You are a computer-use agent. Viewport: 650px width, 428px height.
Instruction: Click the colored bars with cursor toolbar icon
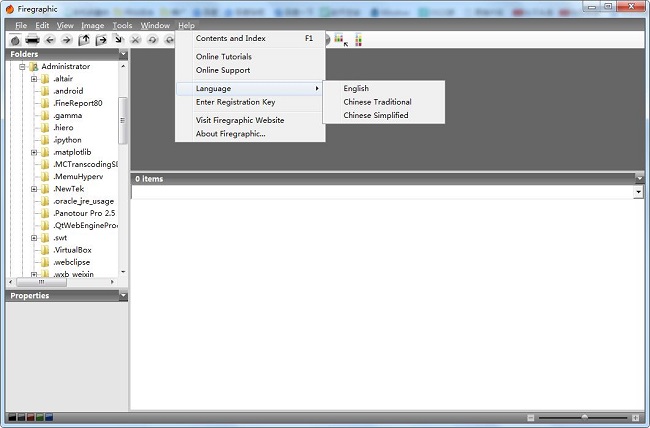341,40
